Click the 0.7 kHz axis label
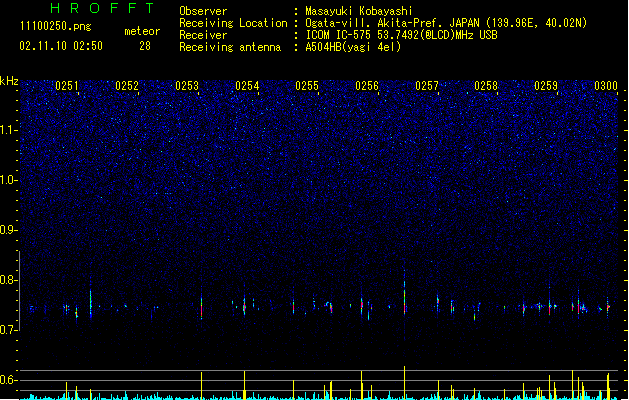629x400 pixels. (x=8, y=330)
